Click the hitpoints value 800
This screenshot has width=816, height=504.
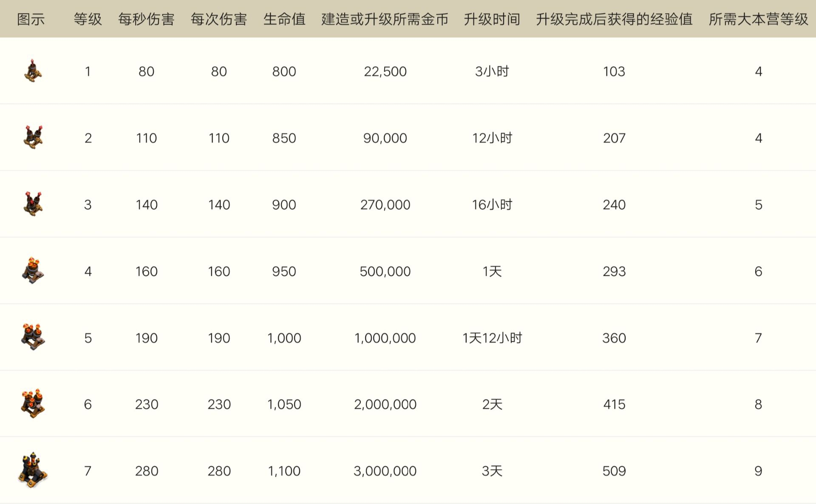tap(284, 71)
